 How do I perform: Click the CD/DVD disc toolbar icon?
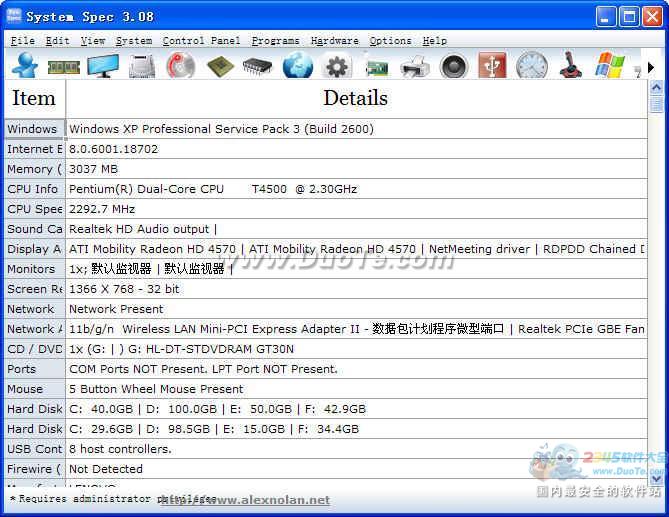tap(181, 66)
